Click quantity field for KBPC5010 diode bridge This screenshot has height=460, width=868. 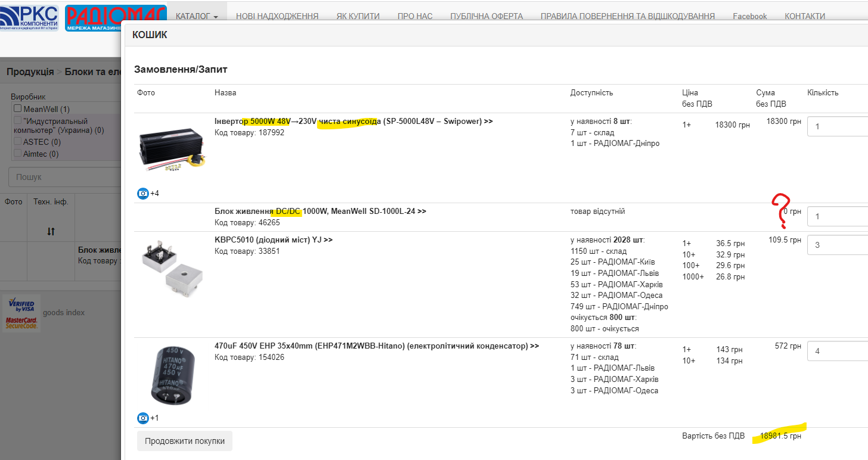pyautogui.click(x=838, y=245)
